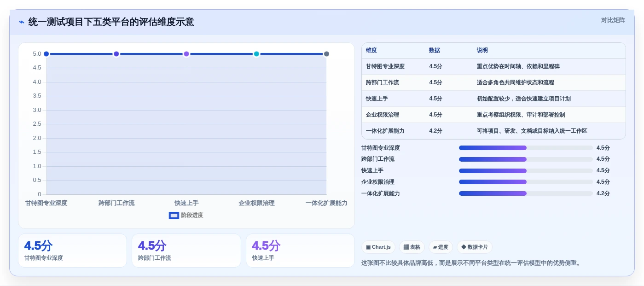Click the lightning icon beside the title
Viewport: 644px width, 286px height.
[x=21, y=22]
